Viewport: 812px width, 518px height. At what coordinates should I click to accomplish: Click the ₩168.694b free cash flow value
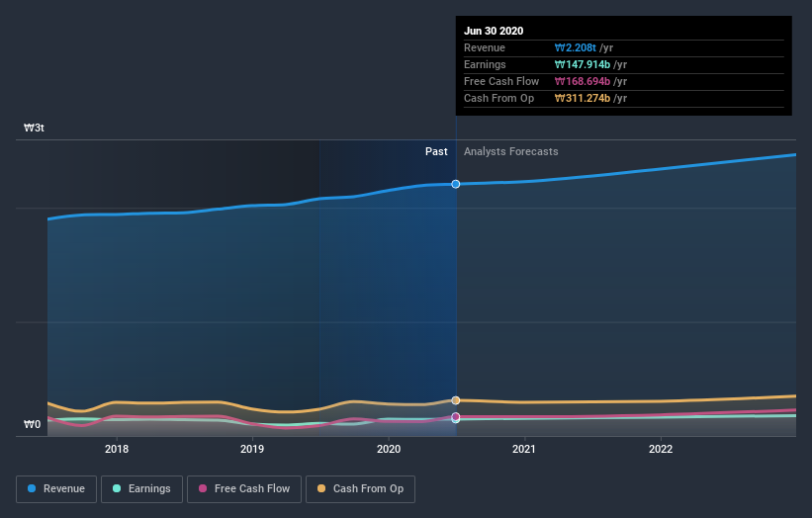point(583,81)
